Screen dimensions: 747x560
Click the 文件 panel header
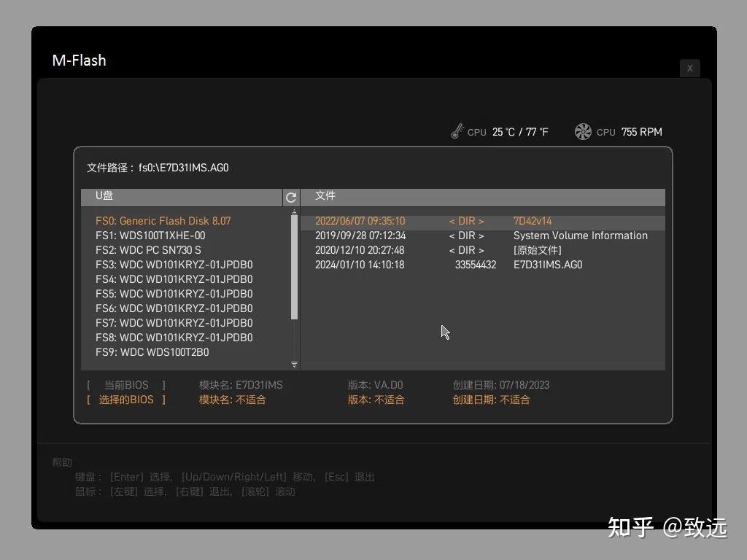[325, 195]
